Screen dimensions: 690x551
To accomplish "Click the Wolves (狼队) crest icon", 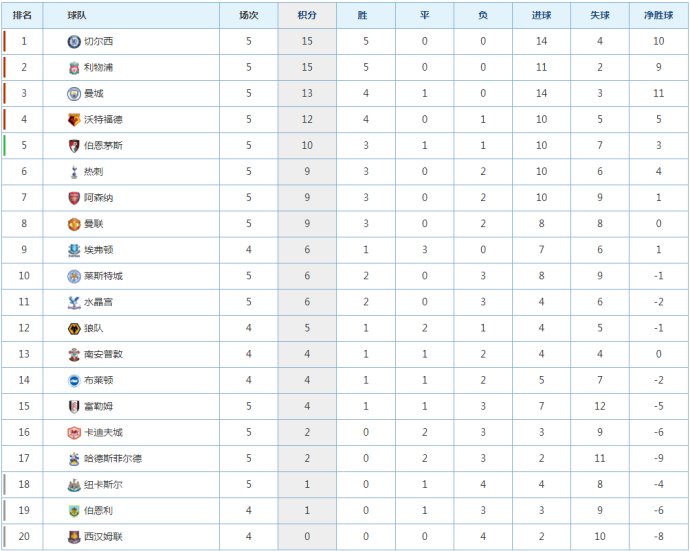I will [74, 328].
